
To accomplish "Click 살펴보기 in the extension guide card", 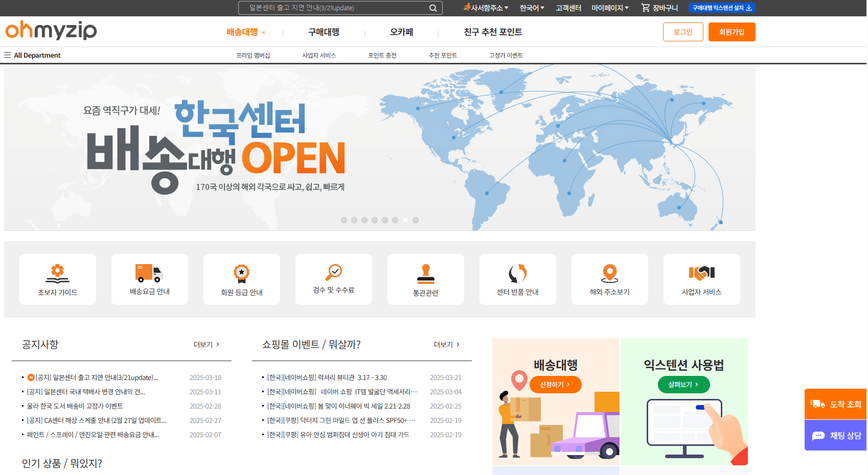I will coord(683,385).
